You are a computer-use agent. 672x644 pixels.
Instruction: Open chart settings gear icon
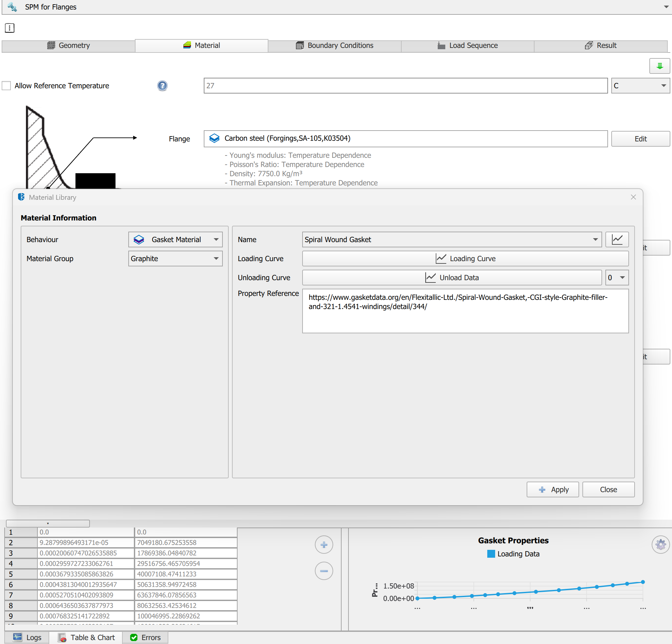coord(660,544)
